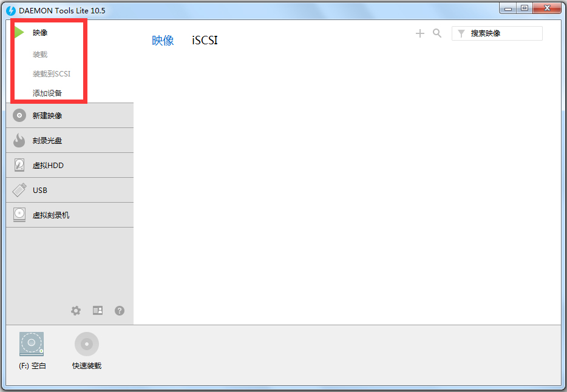Focus the 搜索映像 search field
This screenshot has height=392, width=567.
click(497, 33)
